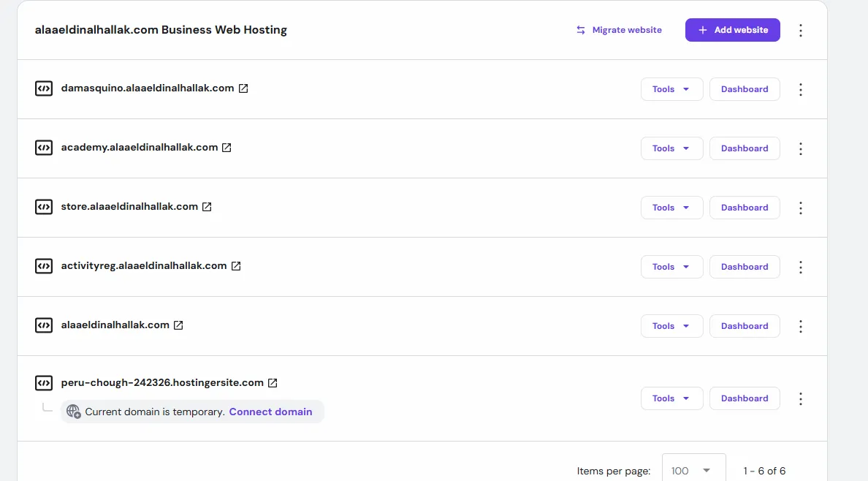The image size is (868, 481).
Task: Expand Tools dropdown for academy.alaaeldinalhallak.com
Action: [x=671, y=148]
